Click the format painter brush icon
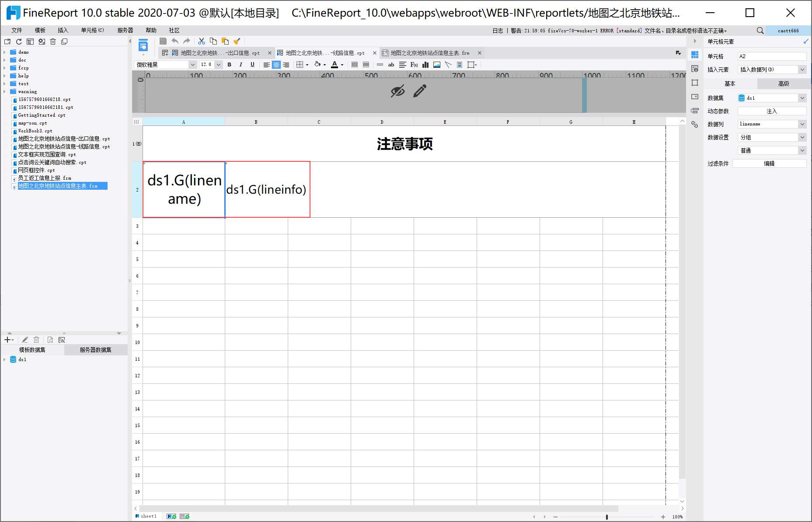The width and height of the screenshot is (812, 522). [237, 41]
